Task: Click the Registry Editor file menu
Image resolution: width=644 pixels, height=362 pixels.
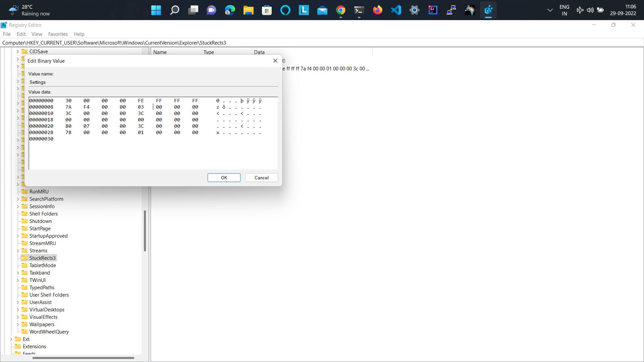Action: pyautogui.click(x=7, y=34)
